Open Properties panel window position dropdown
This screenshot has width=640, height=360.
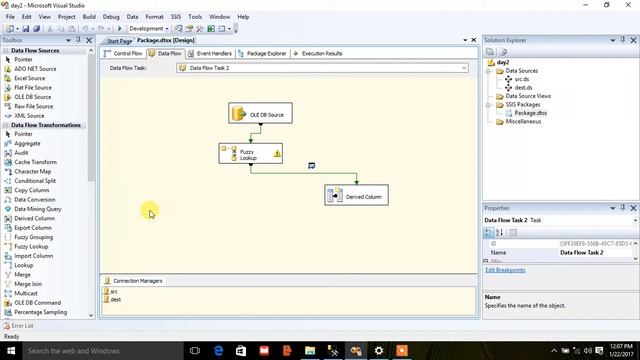coord(613,208)
